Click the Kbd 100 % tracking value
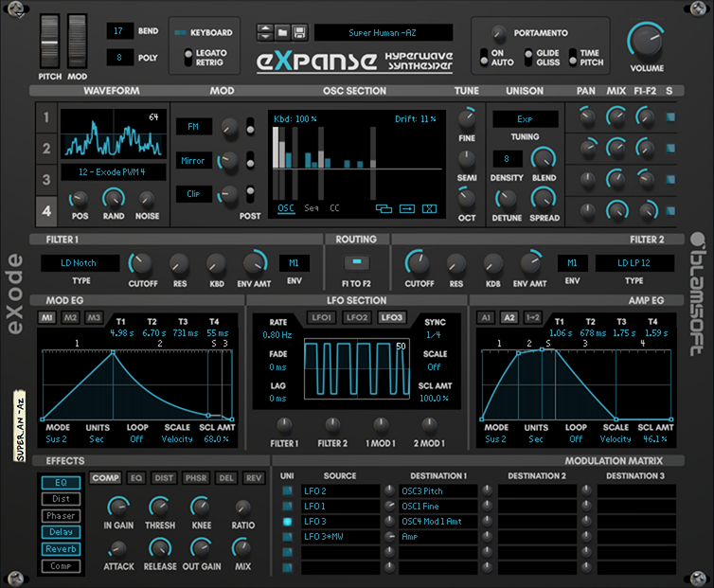This screenshot has height=588, width=714. (295, 119)
